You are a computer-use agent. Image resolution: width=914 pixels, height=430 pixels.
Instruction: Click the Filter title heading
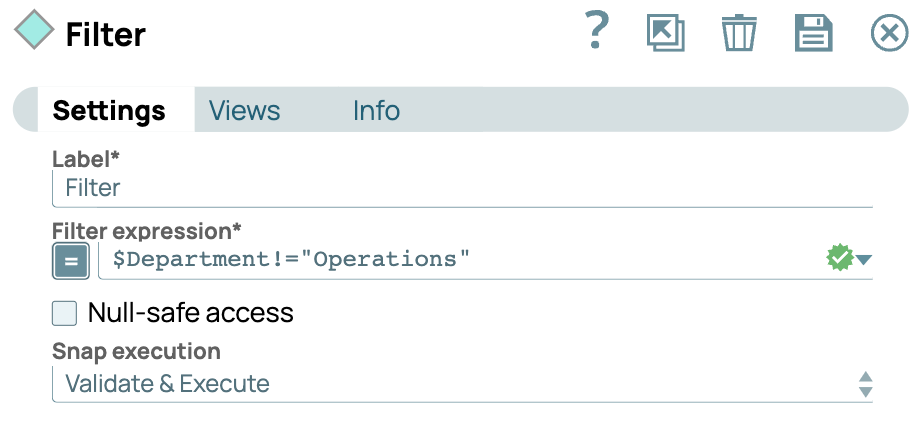[x=106, y=35]
